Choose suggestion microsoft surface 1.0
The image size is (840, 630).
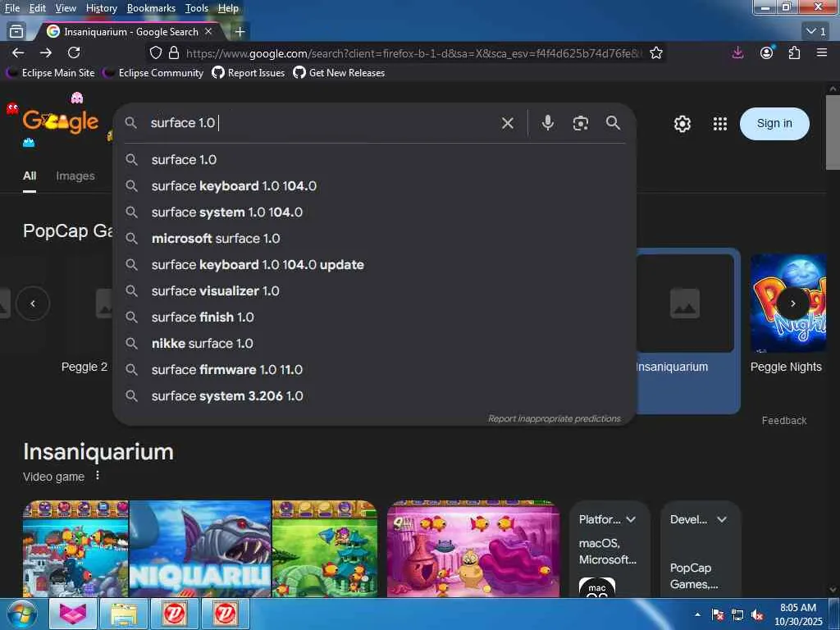[x=374, y=239]
